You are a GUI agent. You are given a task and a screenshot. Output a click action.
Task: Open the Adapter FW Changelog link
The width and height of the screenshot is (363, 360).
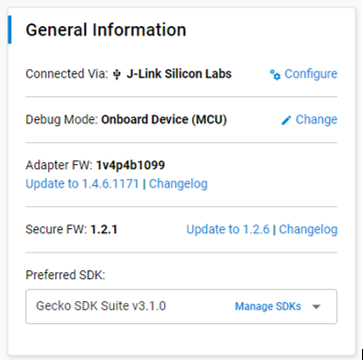[x=178, y=184]
